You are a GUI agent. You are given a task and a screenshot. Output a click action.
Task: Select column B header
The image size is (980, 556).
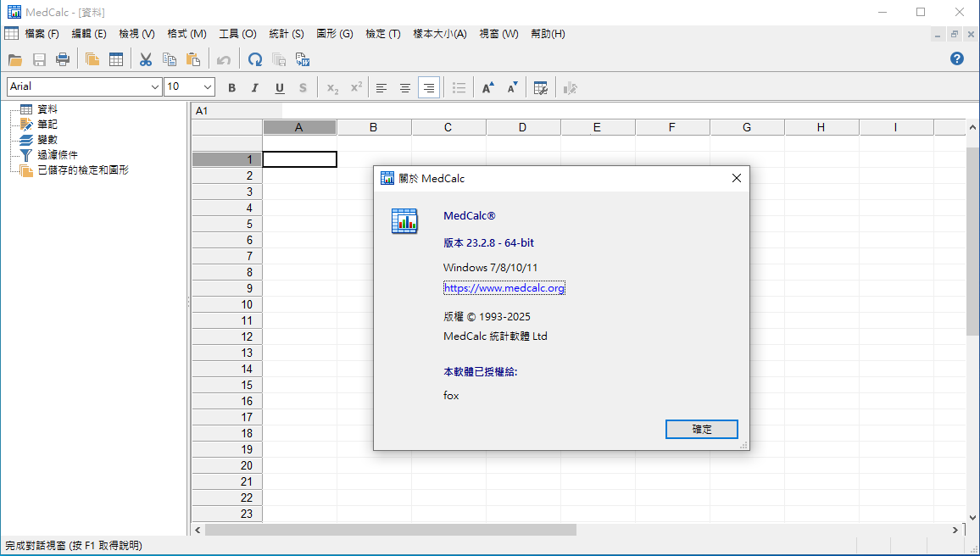(x=374, y=127)
